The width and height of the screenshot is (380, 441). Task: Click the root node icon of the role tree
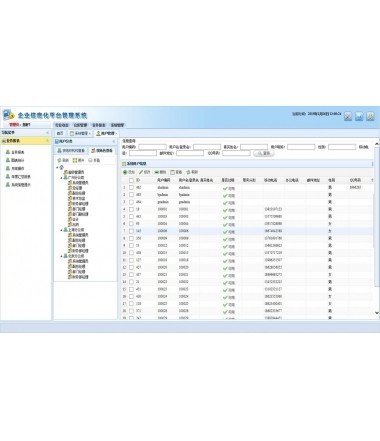point(62,167)
